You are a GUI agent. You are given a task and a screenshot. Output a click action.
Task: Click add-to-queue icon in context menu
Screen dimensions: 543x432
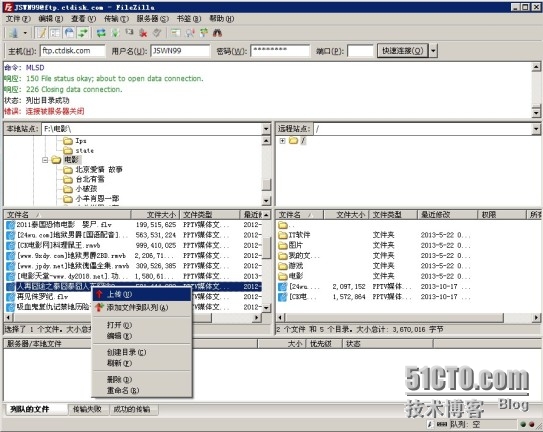tap(99, 307)
